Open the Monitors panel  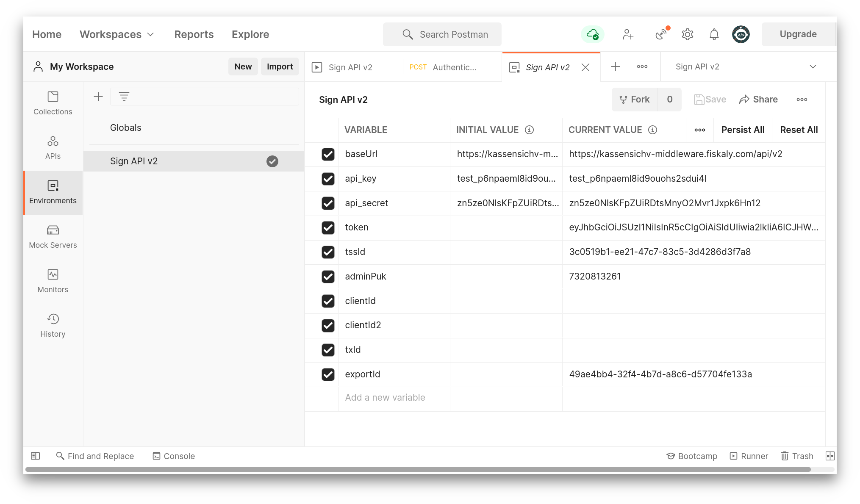click(53, 281)
